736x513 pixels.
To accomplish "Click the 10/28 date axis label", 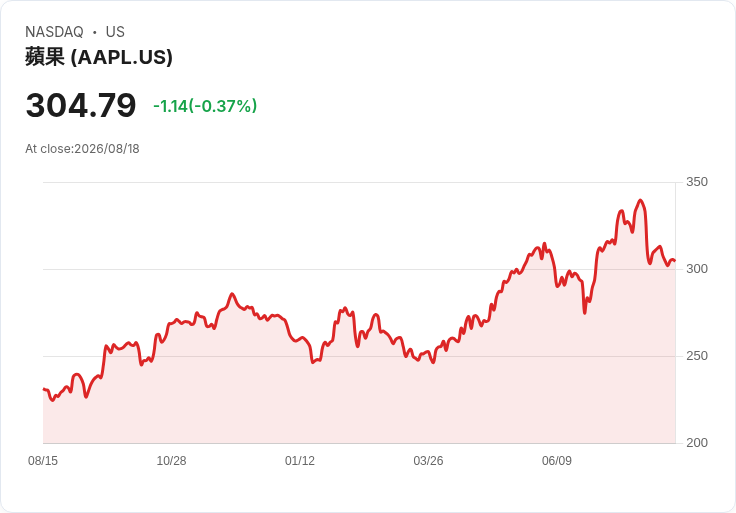I will click(x=171, y=461).
